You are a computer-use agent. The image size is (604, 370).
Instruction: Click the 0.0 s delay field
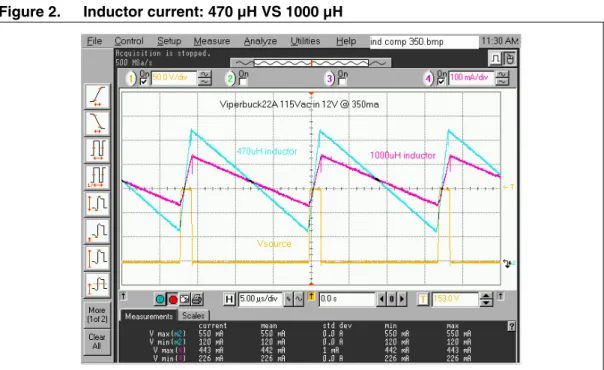(347, 299)
